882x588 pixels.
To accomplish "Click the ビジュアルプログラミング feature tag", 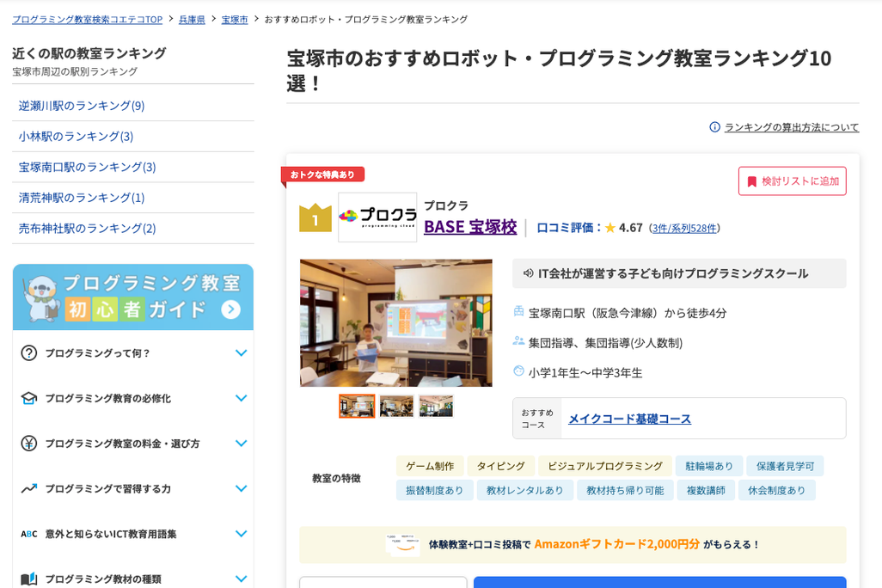I will tap(605, 467).
